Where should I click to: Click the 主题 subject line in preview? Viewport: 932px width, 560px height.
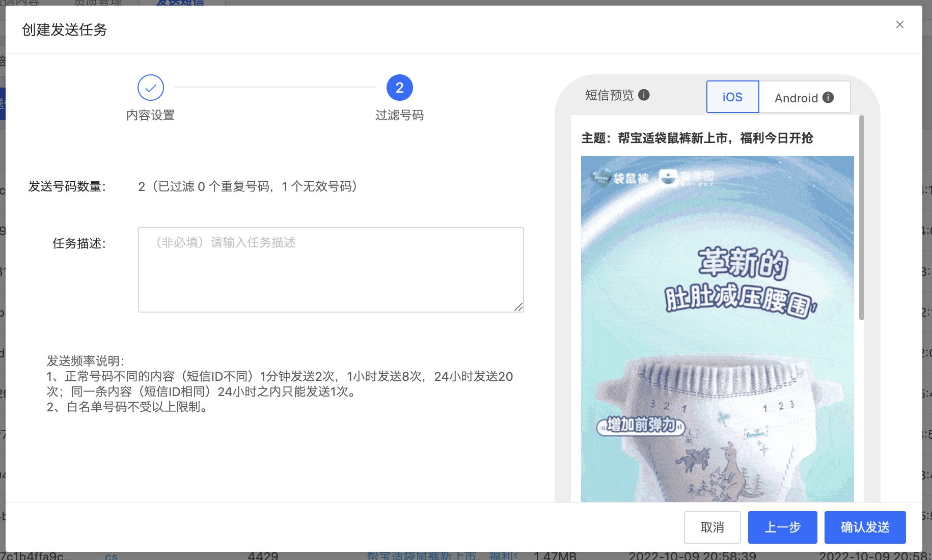[x=697, y=138]
